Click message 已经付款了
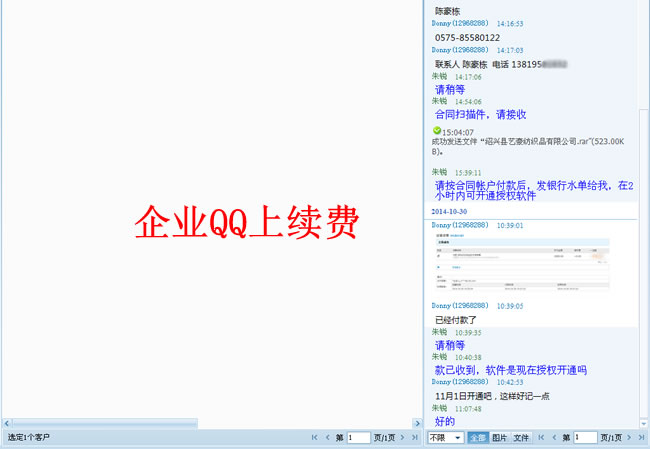Viewport: 650px width, 449px height. point(456,320)
